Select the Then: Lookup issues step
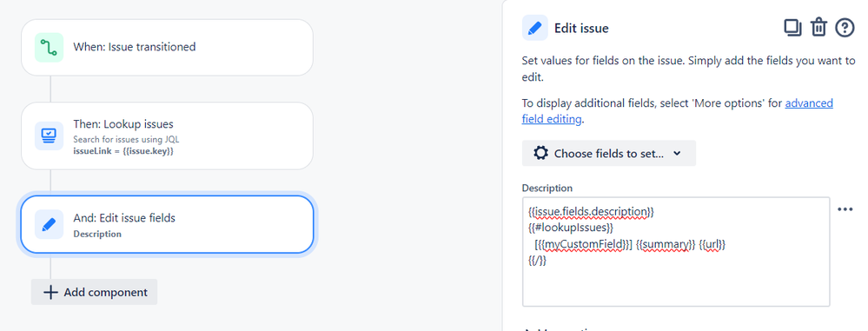This screenshot has width=868, height=331. coord(167,136)
